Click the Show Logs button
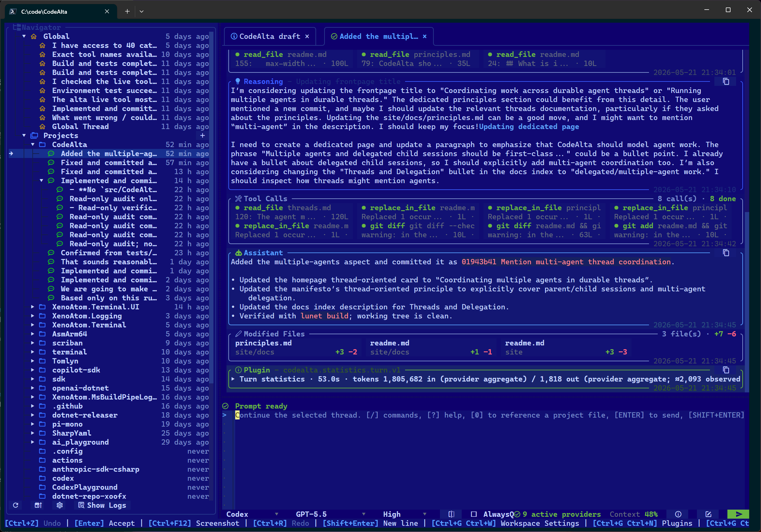The height and width of the screenshot is (532, 761). [102, 505]
